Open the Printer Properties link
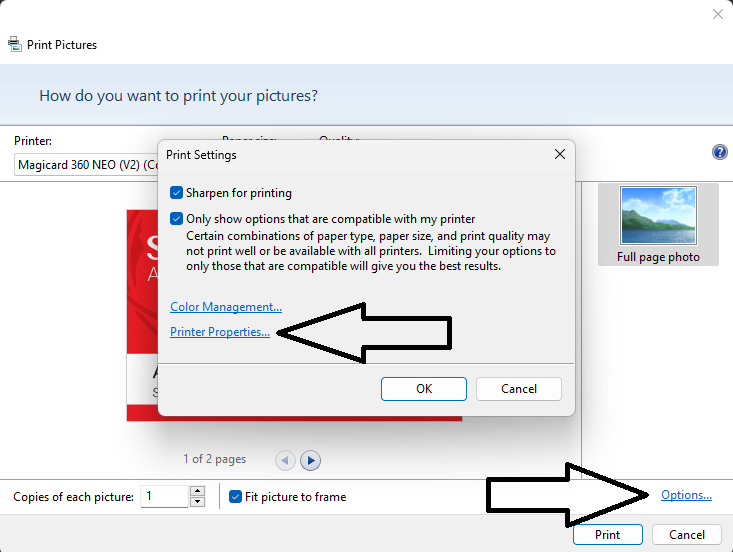Viewport: 733px width, 552px height. [x=220, y=332]
